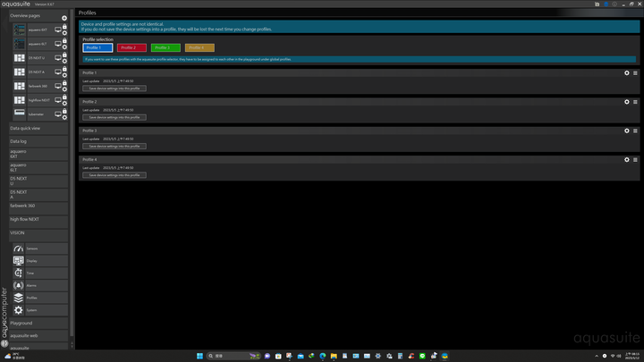Click desktop mode icon for highflow NEXT page
Image resolution: width=644 pixels, height=362 pixels.
[58, 100]
